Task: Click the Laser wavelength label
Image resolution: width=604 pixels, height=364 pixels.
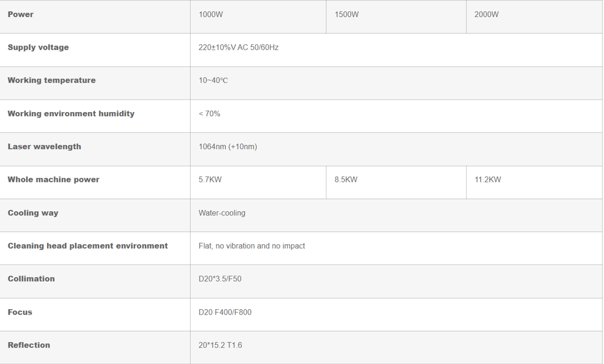Action: click(44, 147)
